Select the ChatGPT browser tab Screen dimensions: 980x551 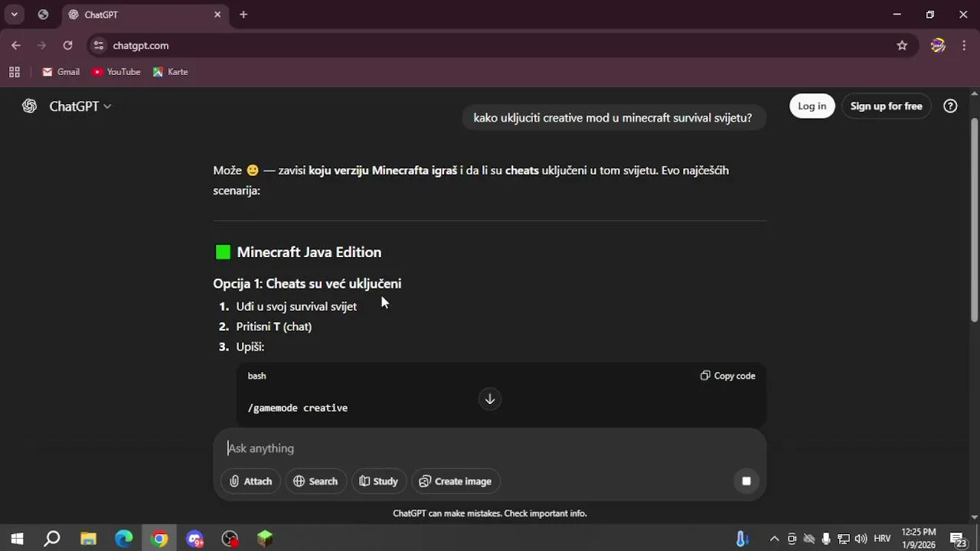pyautogui.click(x=144, y=15)
